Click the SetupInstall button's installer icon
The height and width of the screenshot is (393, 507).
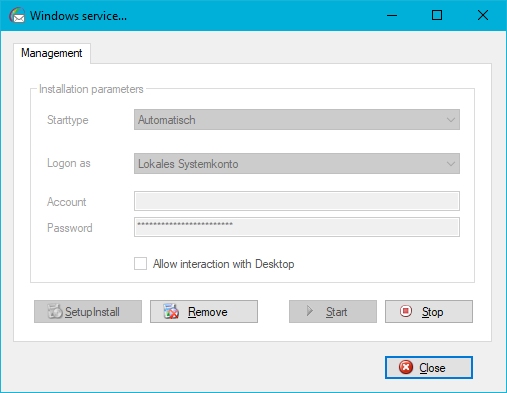(55, 311)
